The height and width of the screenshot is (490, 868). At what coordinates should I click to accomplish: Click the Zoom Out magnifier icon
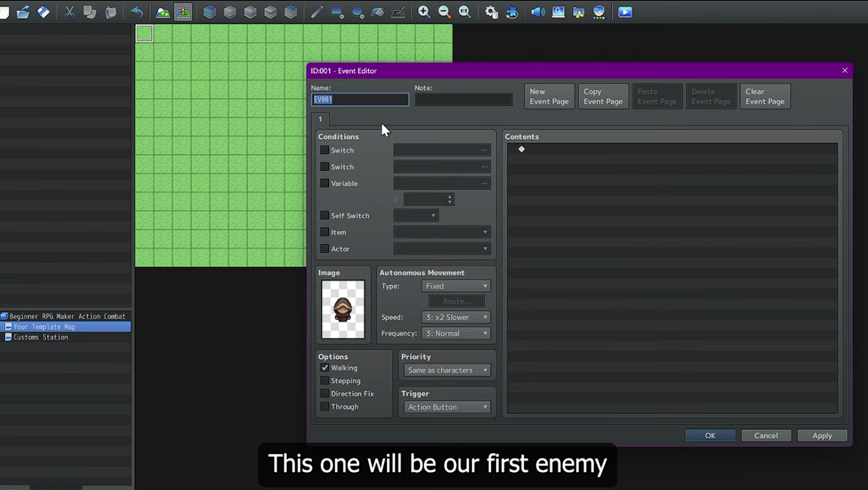[445, 12]
